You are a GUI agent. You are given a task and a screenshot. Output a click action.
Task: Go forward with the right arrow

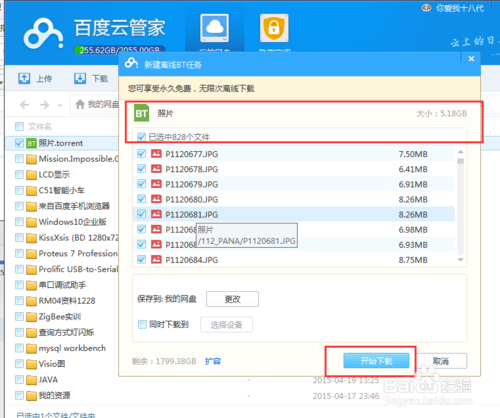[x=44, y=105]
